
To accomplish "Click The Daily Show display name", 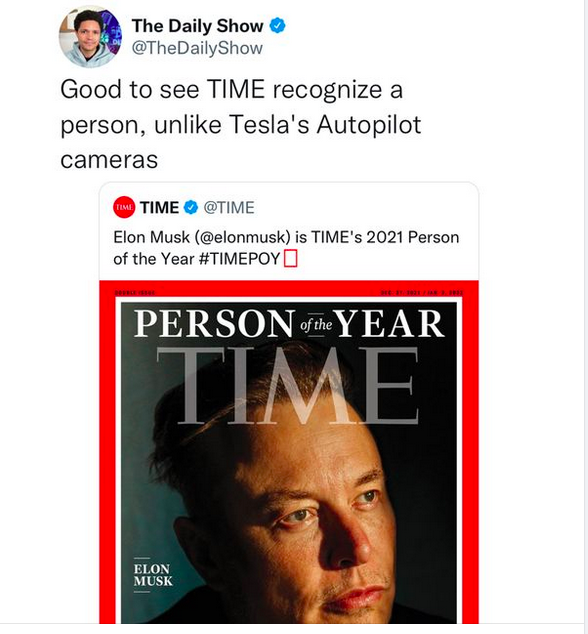I will click(197, 26).
